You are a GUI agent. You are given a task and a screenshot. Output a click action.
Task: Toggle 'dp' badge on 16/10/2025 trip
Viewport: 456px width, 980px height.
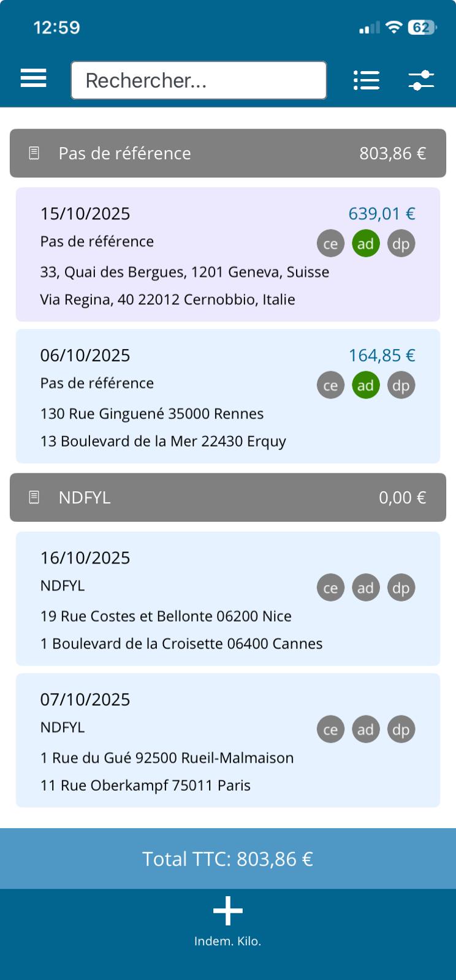(x=401, y=588)
